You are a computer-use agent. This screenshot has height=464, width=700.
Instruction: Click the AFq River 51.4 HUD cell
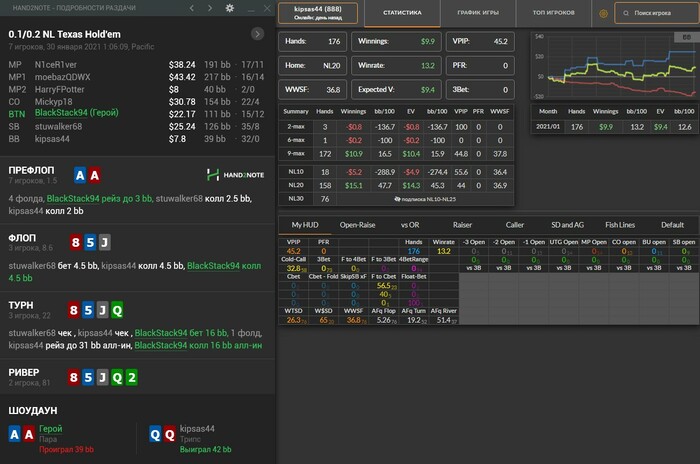pyautogui.click(x=444, y=320)
